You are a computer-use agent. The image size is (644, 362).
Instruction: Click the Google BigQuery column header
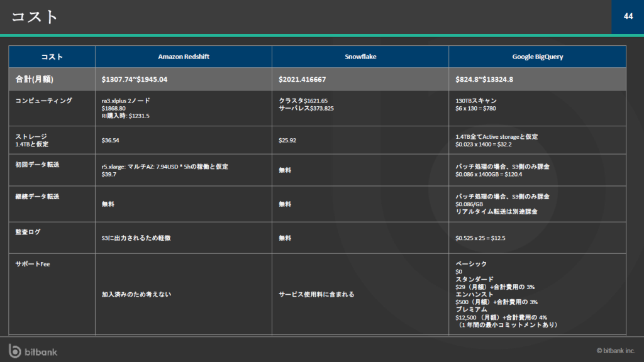537,57
